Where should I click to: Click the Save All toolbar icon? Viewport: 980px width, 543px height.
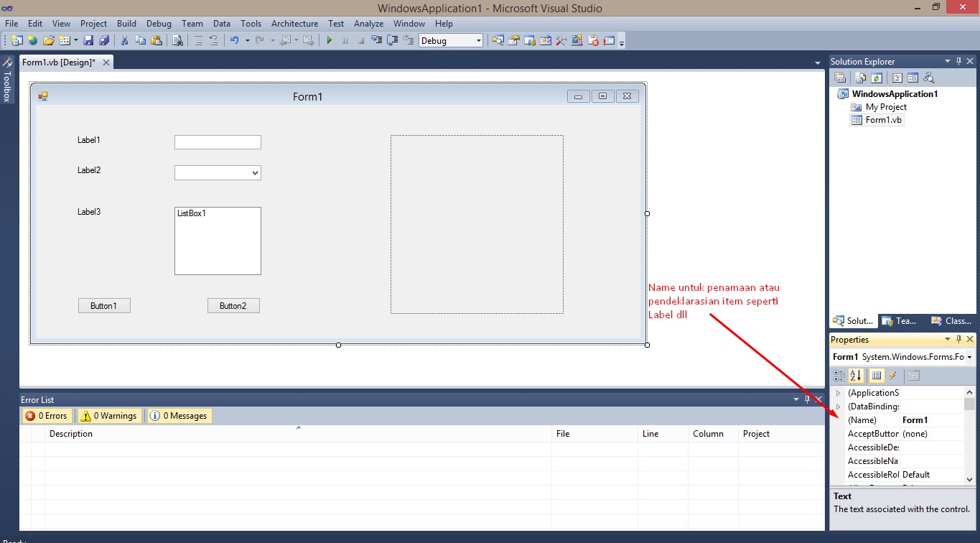tap(105, 40)
